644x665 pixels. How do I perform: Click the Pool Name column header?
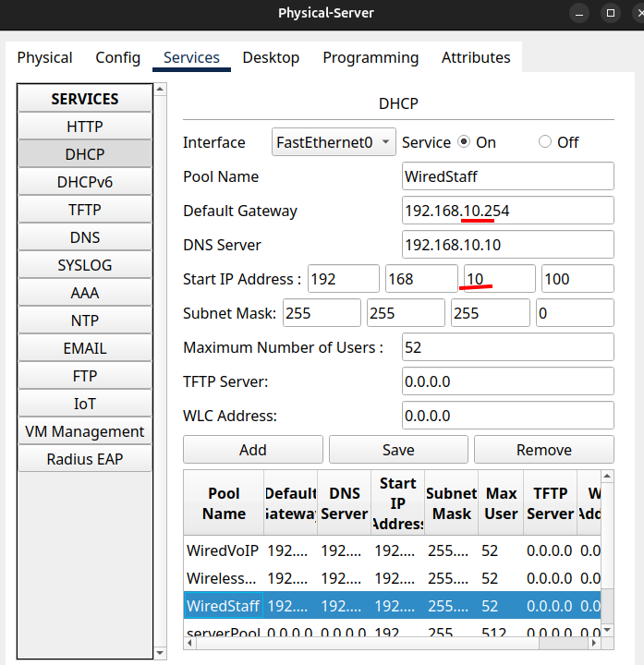pos(224,503)
